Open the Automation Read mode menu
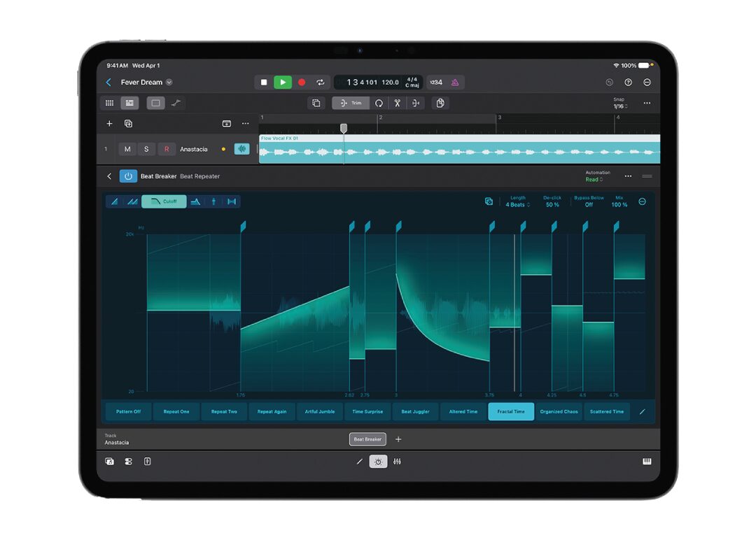Screen dimensions: 756x540 point(594,180)
